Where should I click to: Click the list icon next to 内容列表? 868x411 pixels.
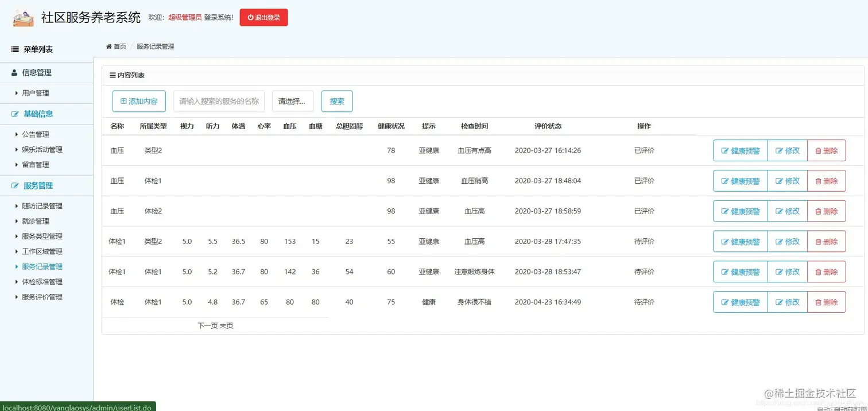112,75
